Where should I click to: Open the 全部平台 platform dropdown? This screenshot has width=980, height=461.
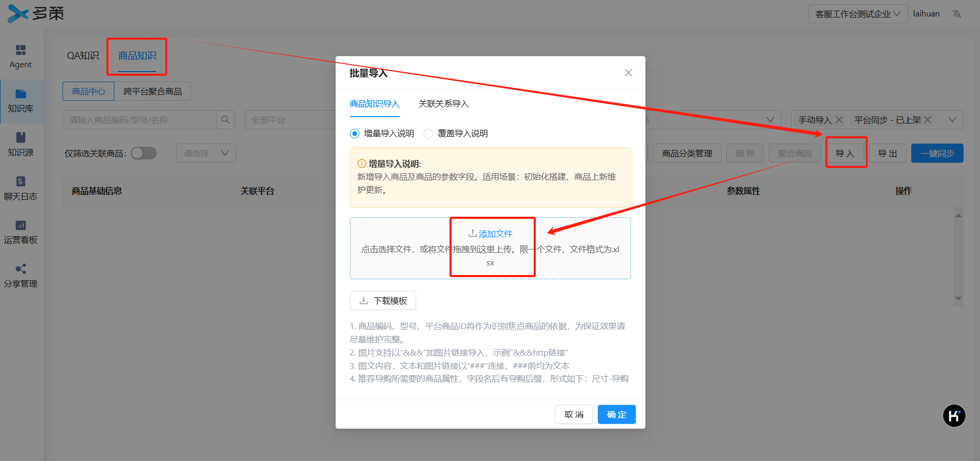290,120
